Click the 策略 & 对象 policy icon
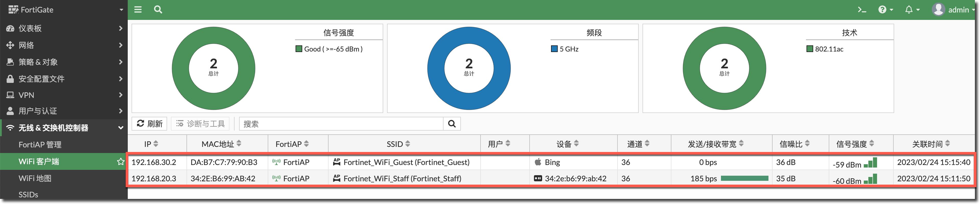Viewport: 980px width, 204px height. coord(10,62)
